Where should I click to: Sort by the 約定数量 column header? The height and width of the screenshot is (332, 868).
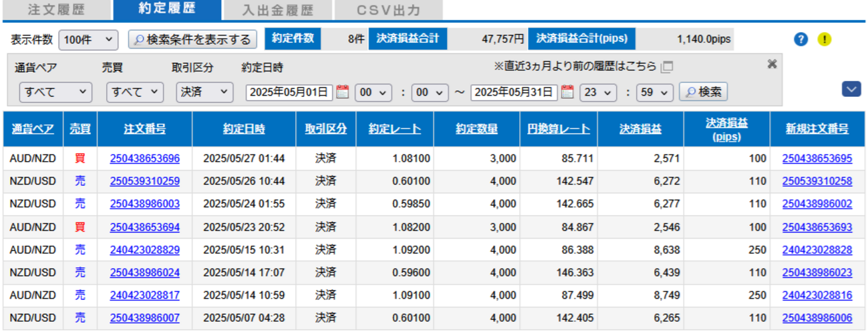[476, 130]
